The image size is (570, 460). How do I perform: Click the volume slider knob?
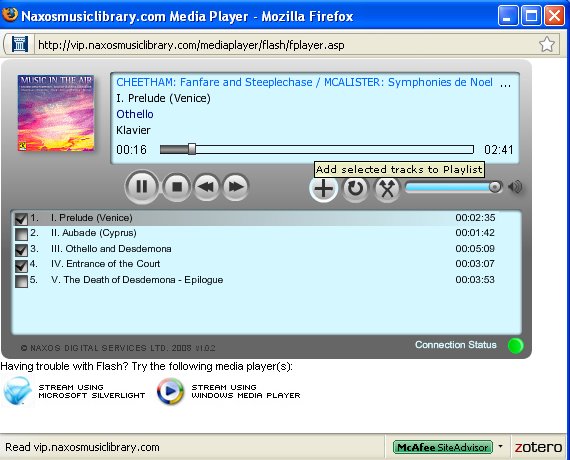click(x=495, y=187)
